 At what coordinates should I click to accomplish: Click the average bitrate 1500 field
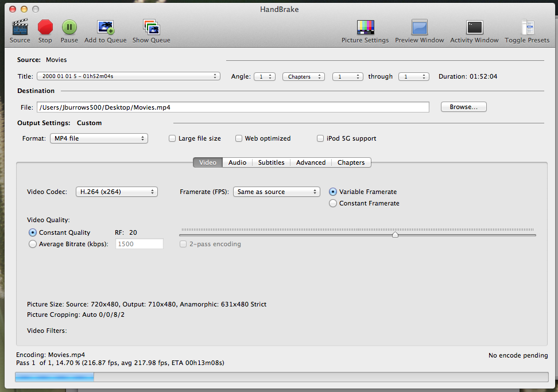click(x=139, y=244)
